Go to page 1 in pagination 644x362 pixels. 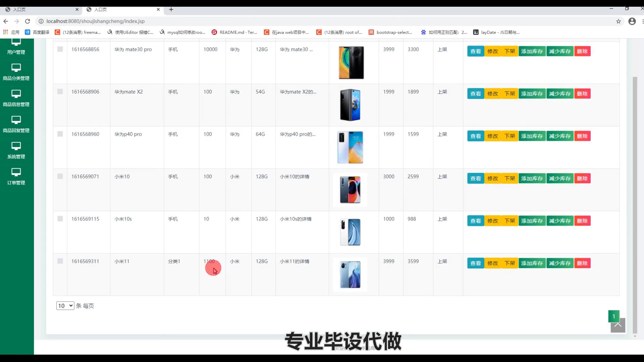point(613,316)
